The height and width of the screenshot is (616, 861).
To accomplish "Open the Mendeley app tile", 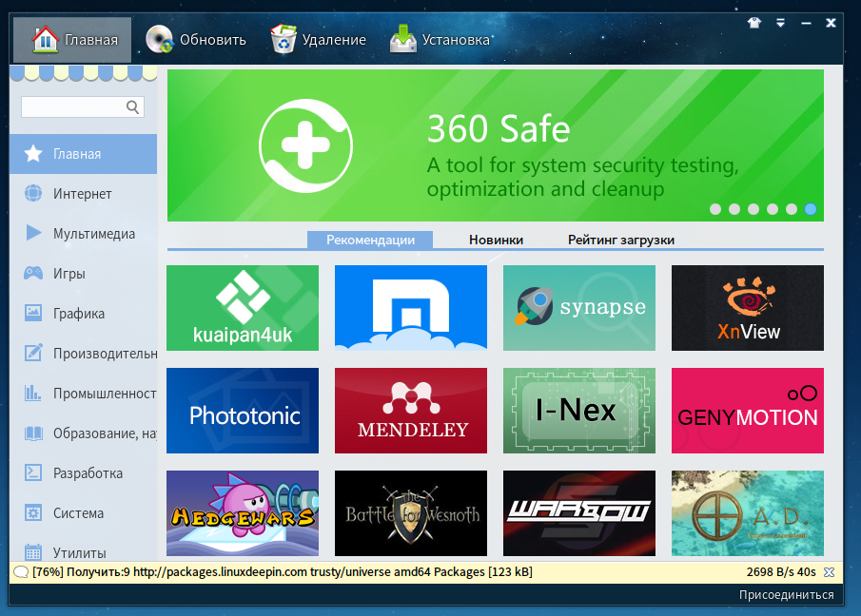I will pyautogui.click(x=411, y=411).
